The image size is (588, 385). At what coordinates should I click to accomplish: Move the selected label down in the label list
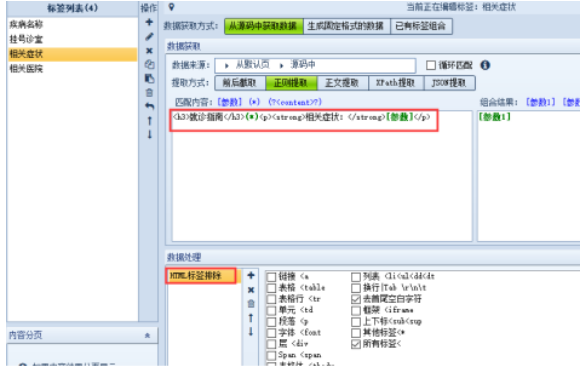point(149,134)
